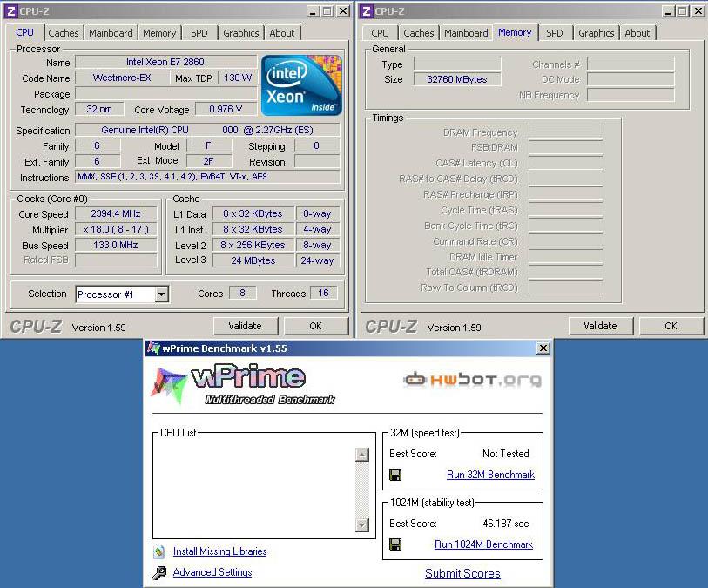Open About tab in left CPU-Z window
708x588 pixels.
coord(282,33)
